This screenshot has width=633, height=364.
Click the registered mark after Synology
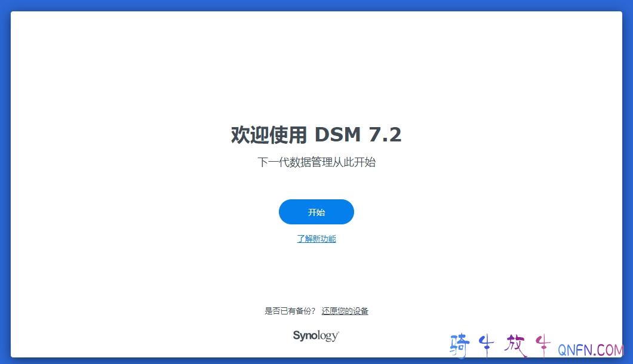pos(339,332)
